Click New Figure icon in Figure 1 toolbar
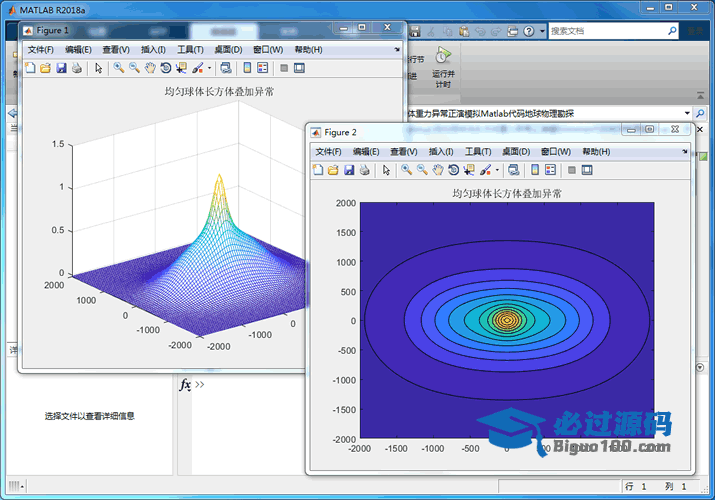The width and height of the screenshot is (715, 500). (x=30, y=68)
